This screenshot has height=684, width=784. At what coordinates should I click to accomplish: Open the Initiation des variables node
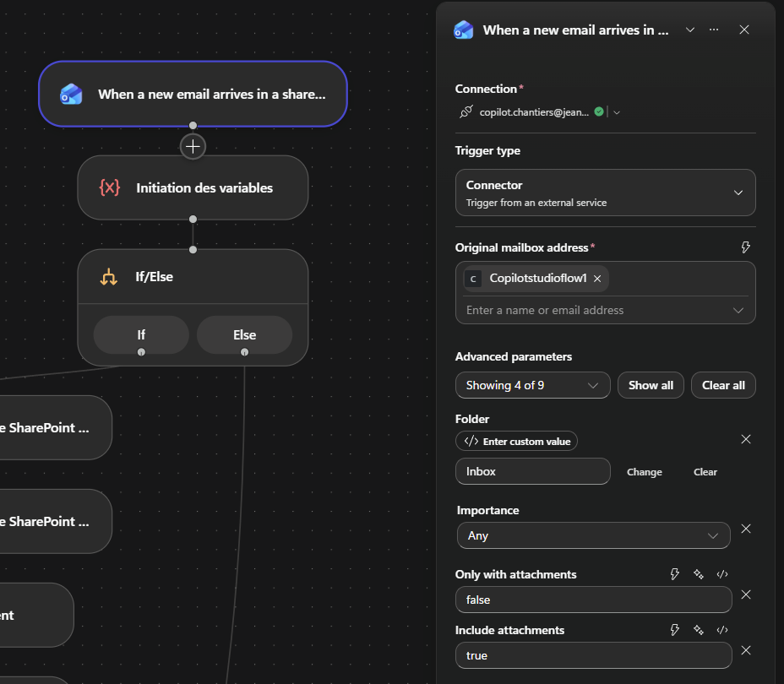click(193, 187)
